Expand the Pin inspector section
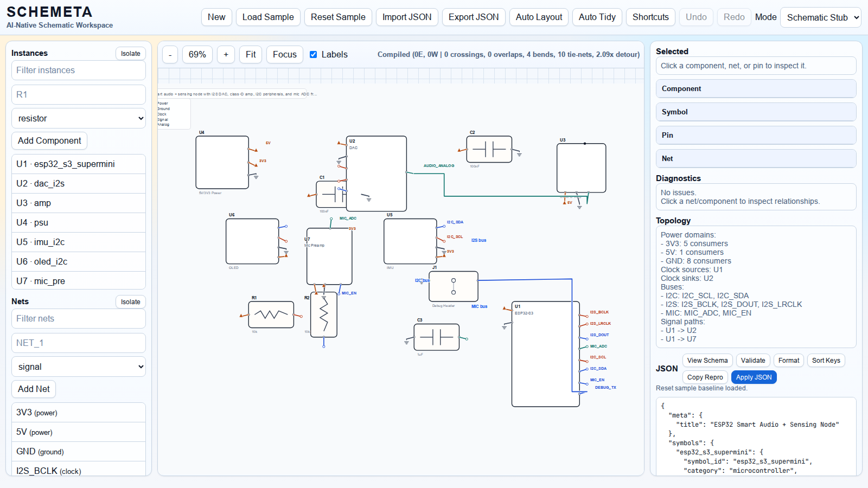The width and height of the screenshot is (868, 488). (756, 135)
